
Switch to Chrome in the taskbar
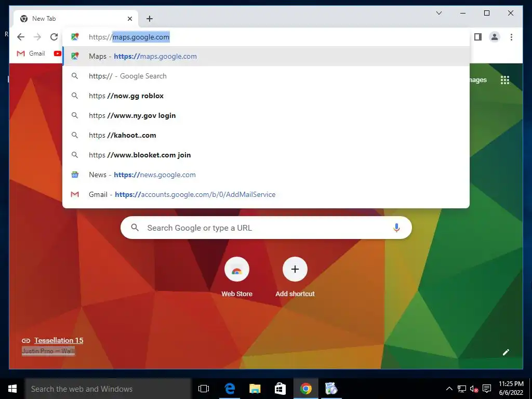tap(305, 389)
